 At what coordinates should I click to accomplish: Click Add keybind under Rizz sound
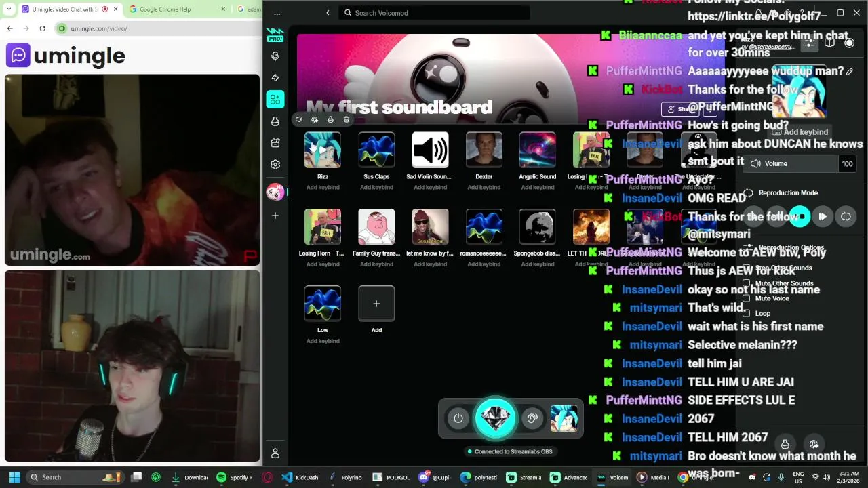click(x=323, y=188)
